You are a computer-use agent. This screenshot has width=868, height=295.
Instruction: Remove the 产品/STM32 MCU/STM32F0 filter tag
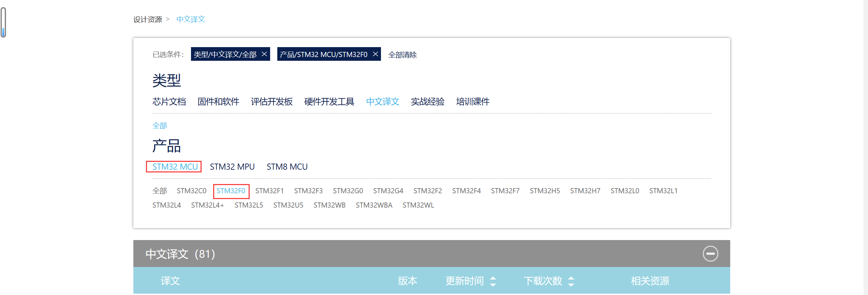pyautogui.click(x=375, y=54)
